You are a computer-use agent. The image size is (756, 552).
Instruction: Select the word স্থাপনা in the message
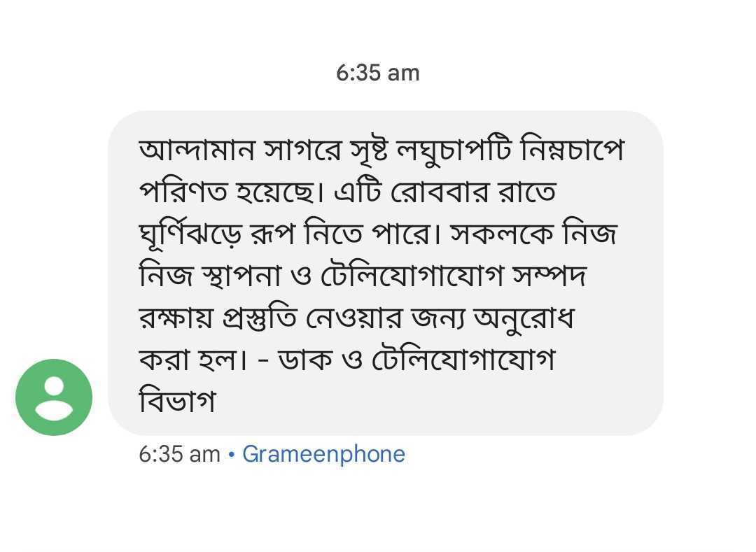point(240,276)
